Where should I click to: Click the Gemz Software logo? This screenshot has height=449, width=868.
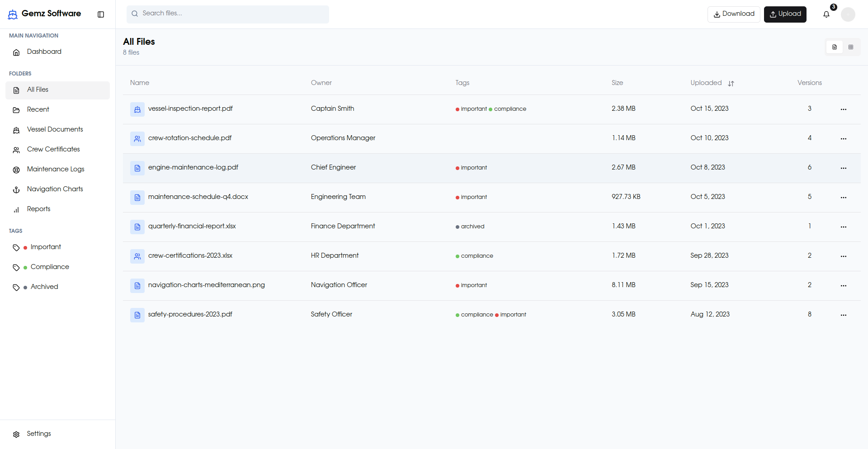click(44, 14)
